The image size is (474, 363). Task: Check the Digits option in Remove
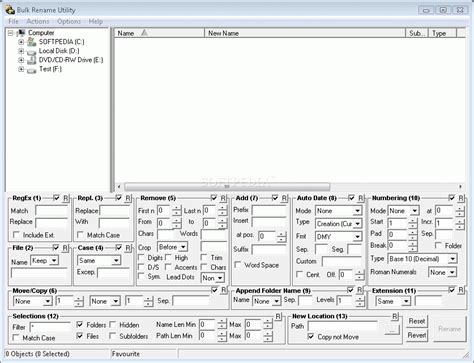click(141, 257)
